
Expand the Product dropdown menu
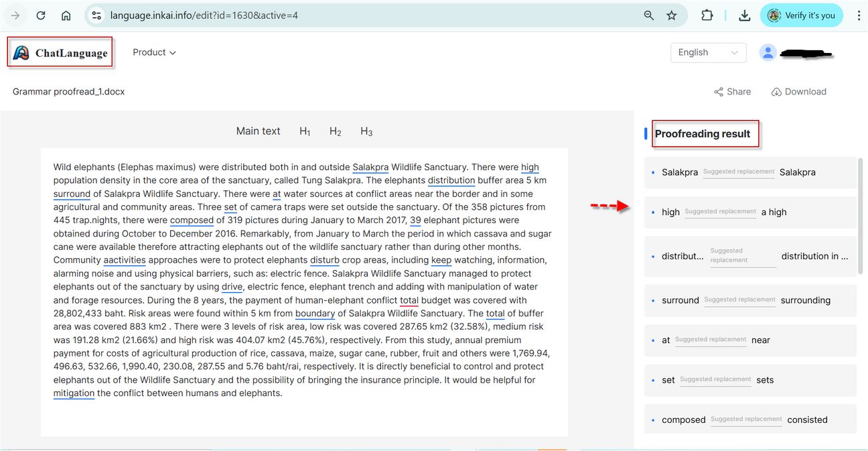(x=154, y=52)
